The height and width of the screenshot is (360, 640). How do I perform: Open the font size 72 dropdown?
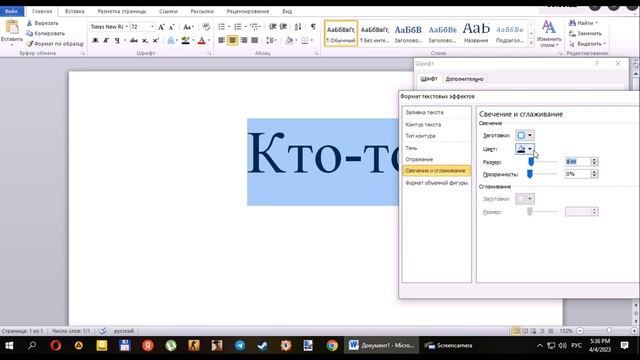(x=152, y=27)
